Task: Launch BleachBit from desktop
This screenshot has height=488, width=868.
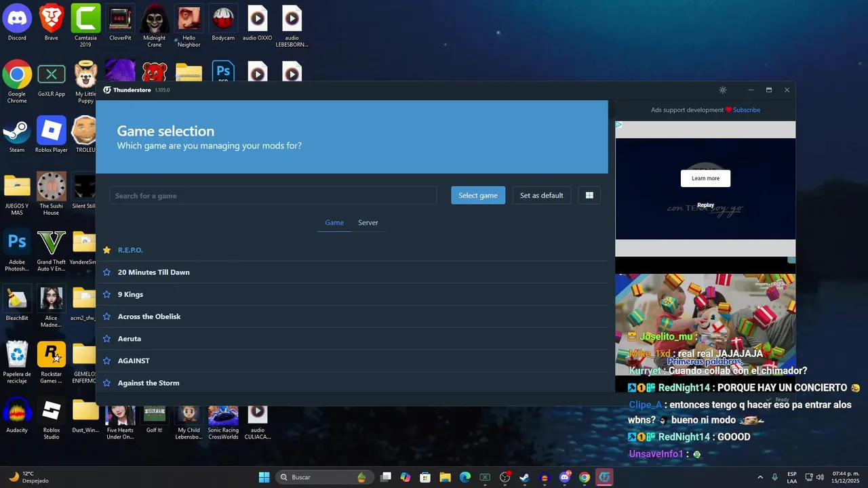Action: point(17,302)
